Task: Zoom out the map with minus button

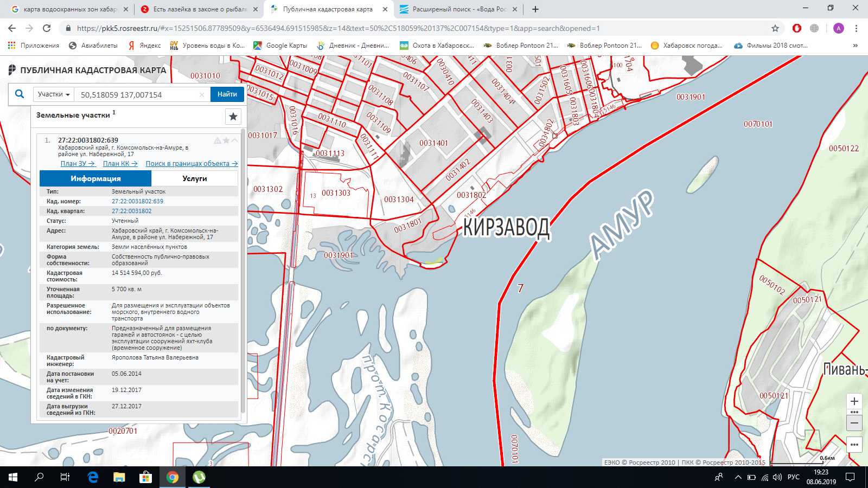Action: point(854,423)
